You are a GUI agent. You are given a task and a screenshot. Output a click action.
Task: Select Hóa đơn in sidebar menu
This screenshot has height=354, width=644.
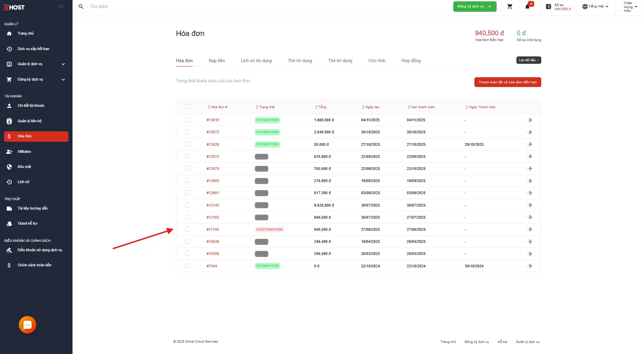(36, 136)
